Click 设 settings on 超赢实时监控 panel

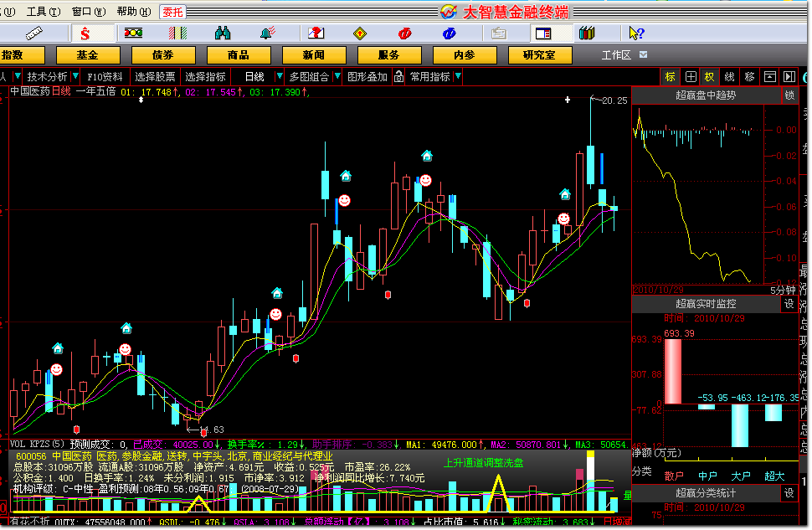coord(789,304)
